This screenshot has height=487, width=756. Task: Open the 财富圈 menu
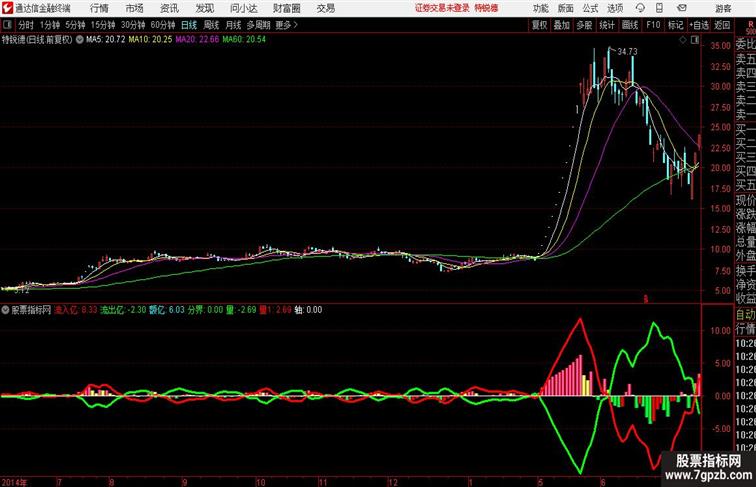click(x=287, y=8)
